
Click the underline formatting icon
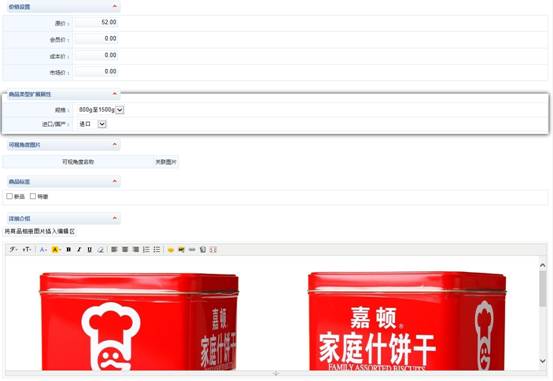[90, 249]
